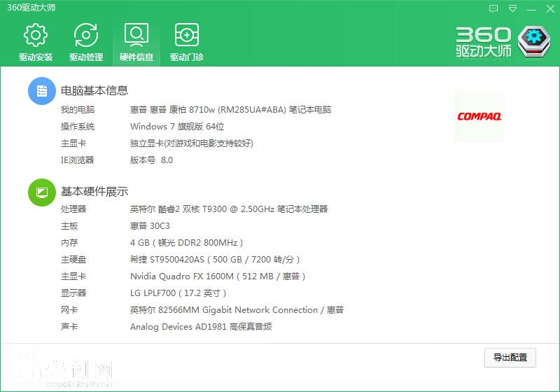Click the COMPAQ brand logo thumbnail
The width and height of the screenshot is (560, 392).
479,117
